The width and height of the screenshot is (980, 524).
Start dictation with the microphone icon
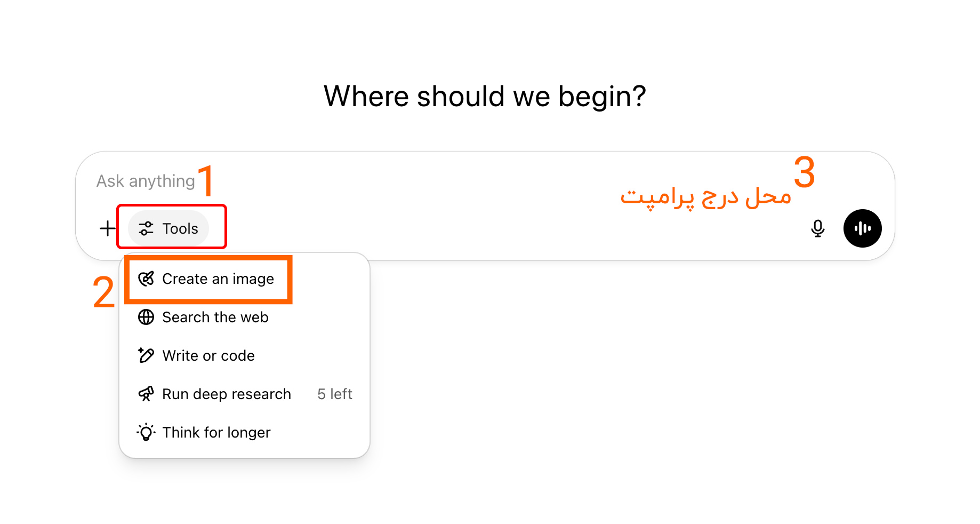817,228
